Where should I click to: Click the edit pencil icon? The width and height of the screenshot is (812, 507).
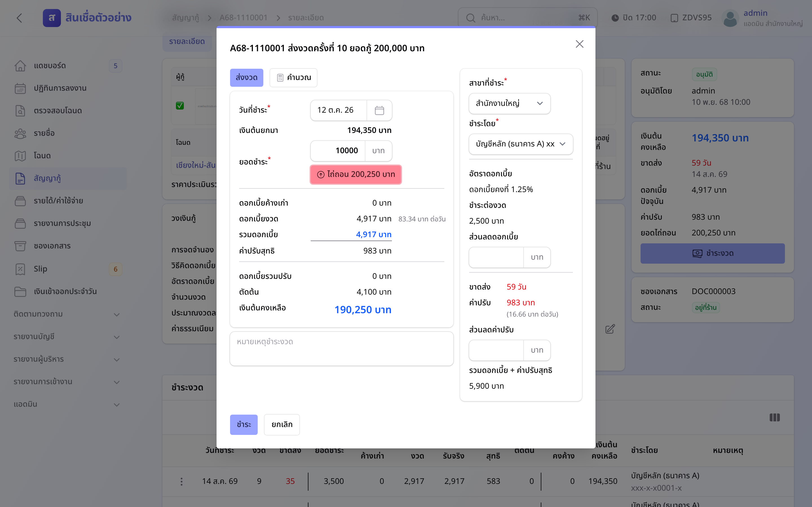[x=610, y=329]
